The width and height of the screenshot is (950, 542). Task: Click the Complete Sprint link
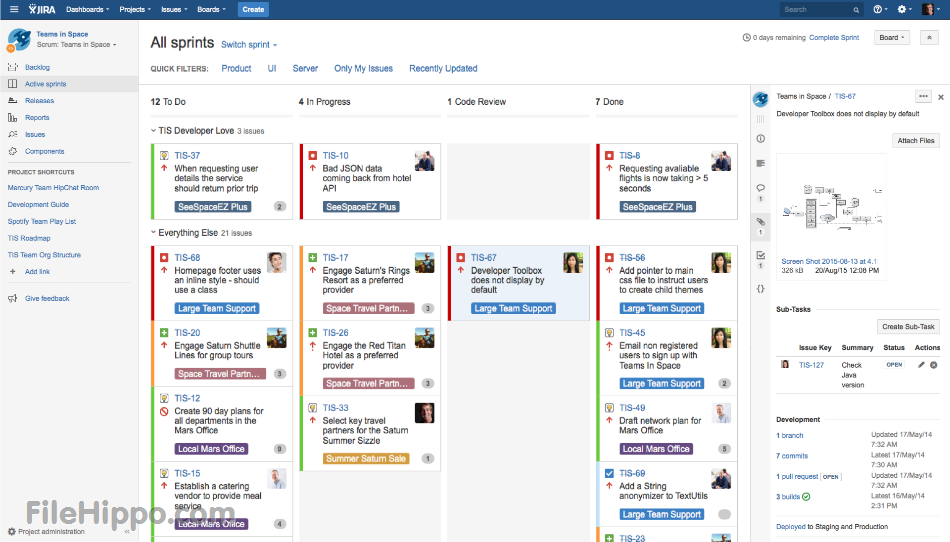(x=834, y=38)
